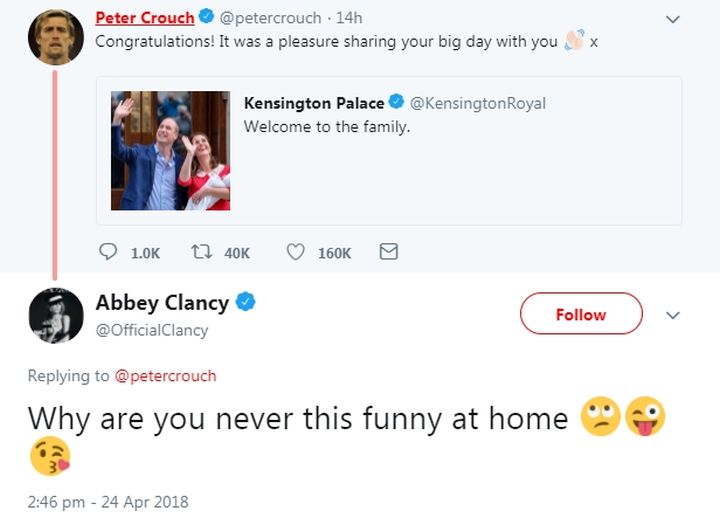Click the @OfficialClancy handle
The height and width of the screenshot is (525, 720).
coord(152,330)
